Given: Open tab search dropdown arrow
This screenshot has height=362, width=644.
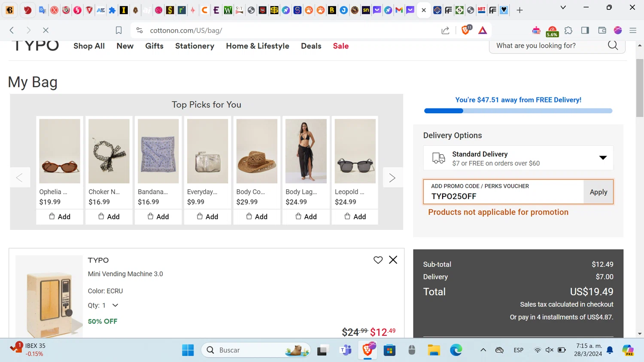Looking at the screenshot, I should (563, 7).
